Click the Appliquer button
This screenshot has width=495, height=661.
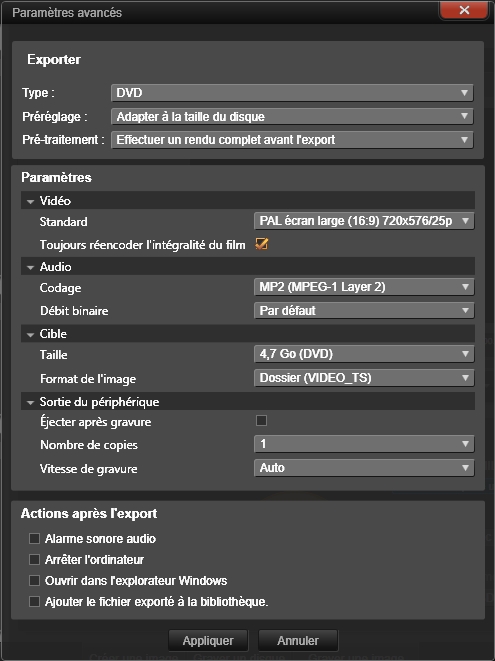coord(208,641)
